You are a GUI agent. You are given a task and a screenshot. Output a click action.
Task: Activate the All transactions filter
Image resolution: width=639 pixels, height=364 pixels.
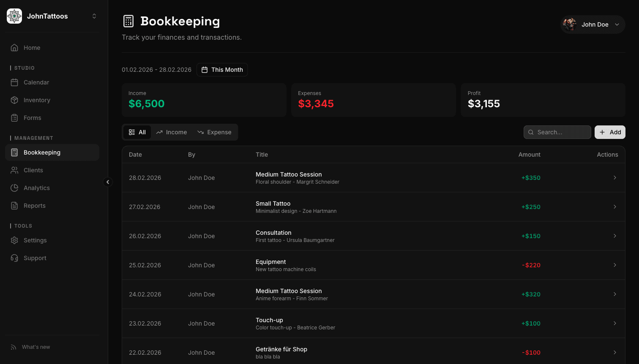coord(137,132)
